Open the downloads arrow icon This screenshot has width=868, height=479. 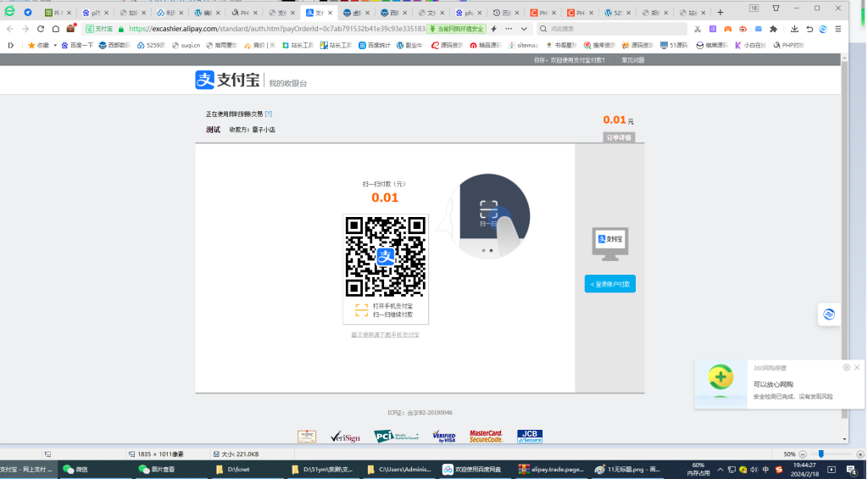794,29
